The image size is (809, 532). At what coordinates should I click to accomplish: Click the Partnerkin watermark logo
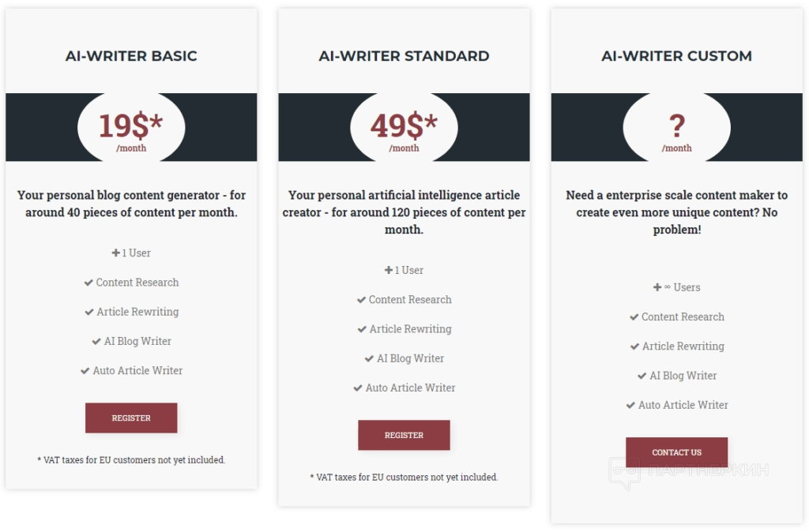[x=689, y=472]
